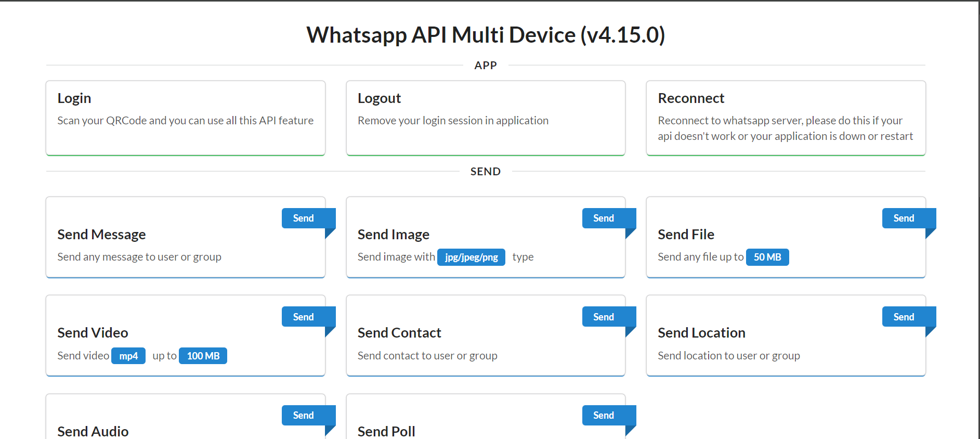Click the Send ribbon on Send Location
Viewport: 980px width, 439px height.
click(x=904, y=317)
